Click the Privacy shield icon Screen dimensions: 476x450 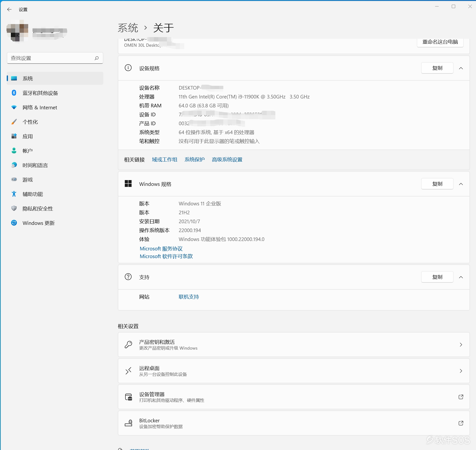tap(14, 208)
